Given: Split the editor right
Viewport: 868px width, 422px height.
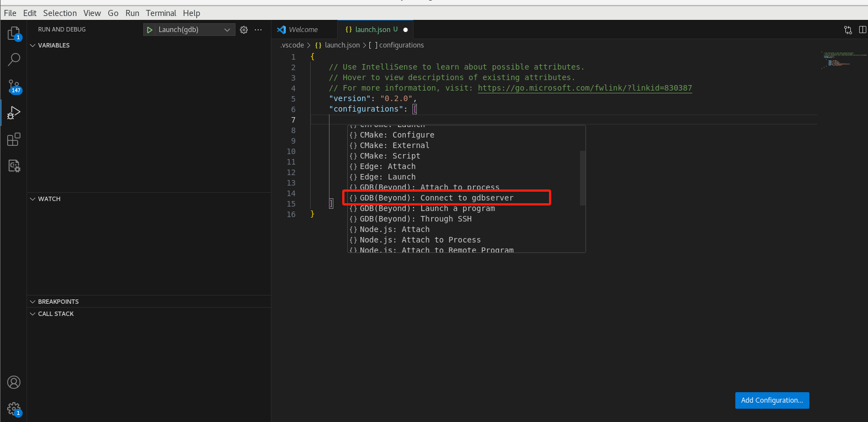Looking at the screenshot, I should pos(862,30).
